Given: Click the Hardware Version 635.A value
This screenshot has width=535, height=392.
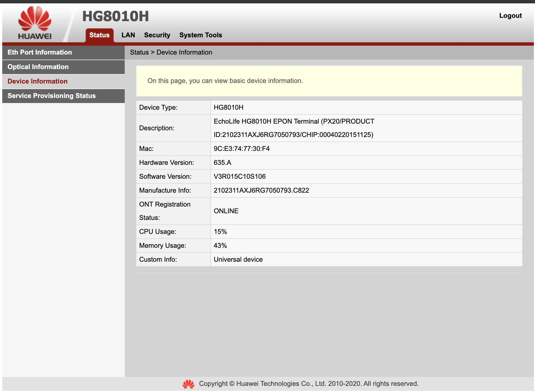Looking at the screenshot, I should click(x=222, y=163).
